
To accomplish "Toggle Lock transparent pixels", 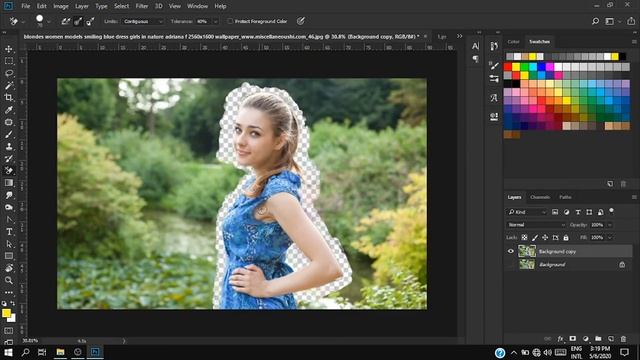I will pyautogui.click(x=524, y=237).
